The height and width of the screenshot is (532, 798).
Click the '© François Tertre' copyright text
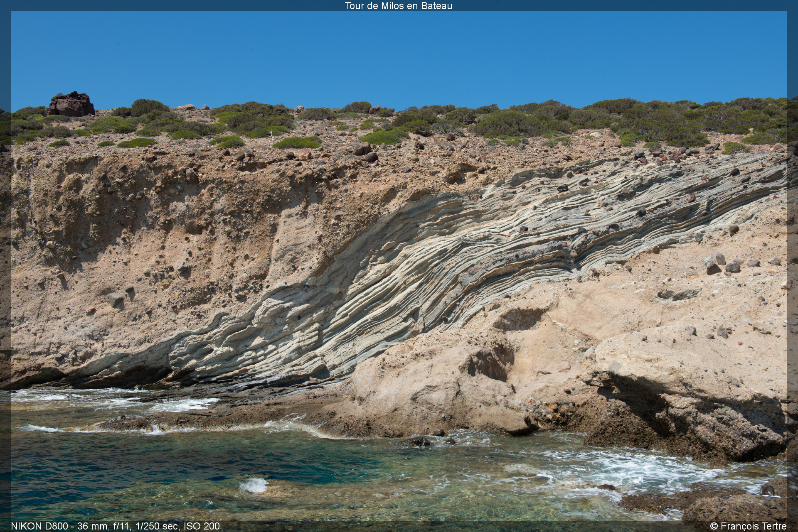[x=748, y=526]
